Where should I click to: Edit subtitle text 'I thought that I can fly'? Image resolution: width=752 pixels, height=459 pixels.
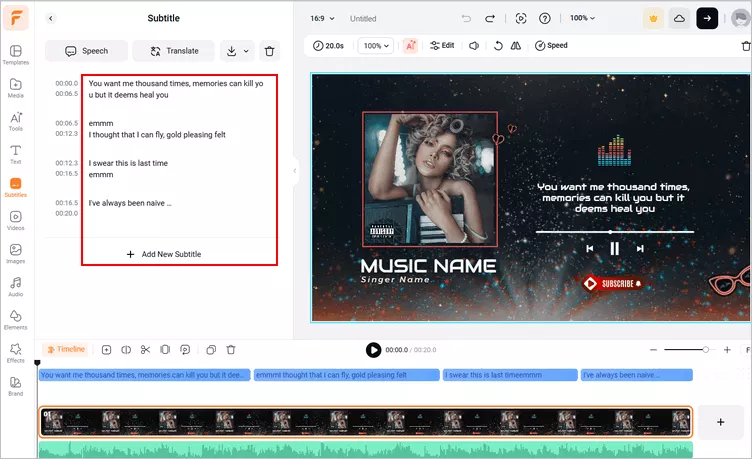click(x=157, y=135)
